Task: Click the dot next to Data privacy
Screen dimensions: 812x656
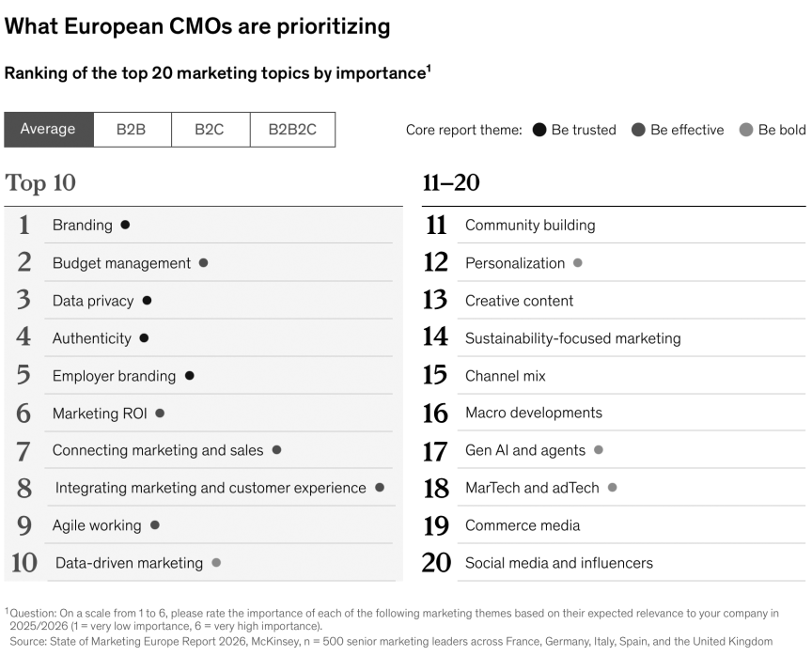Action: click(147, 301)
